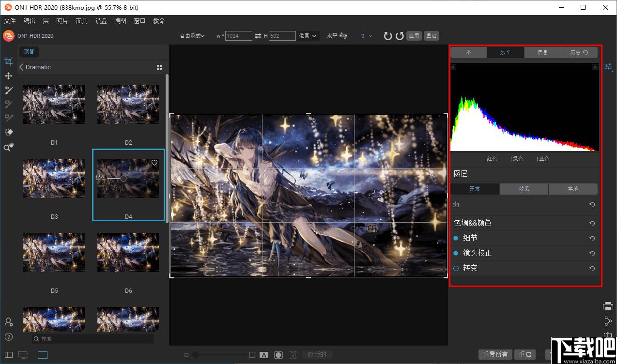Select the Crop tool
Image resolution: width=617 pixels, height=364 pixels.
8,61
